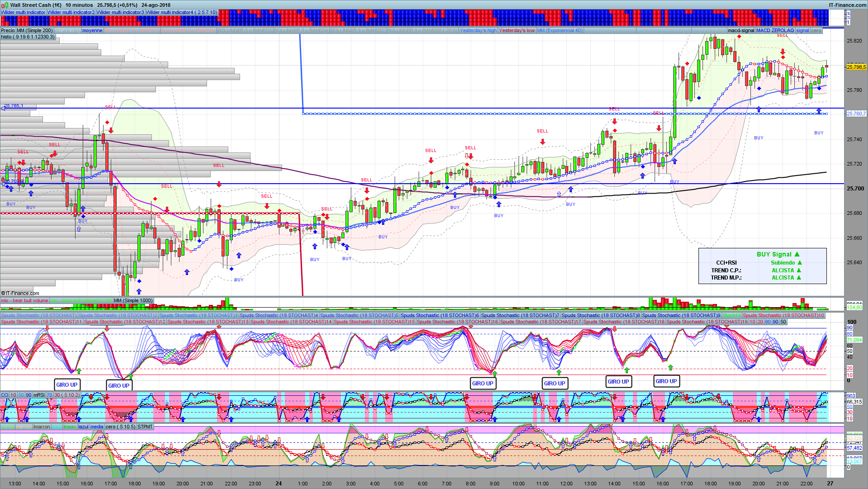868x489 pixels.
Task: Open the IT-Finance.com link in title bar
Action: click(848, 5)
